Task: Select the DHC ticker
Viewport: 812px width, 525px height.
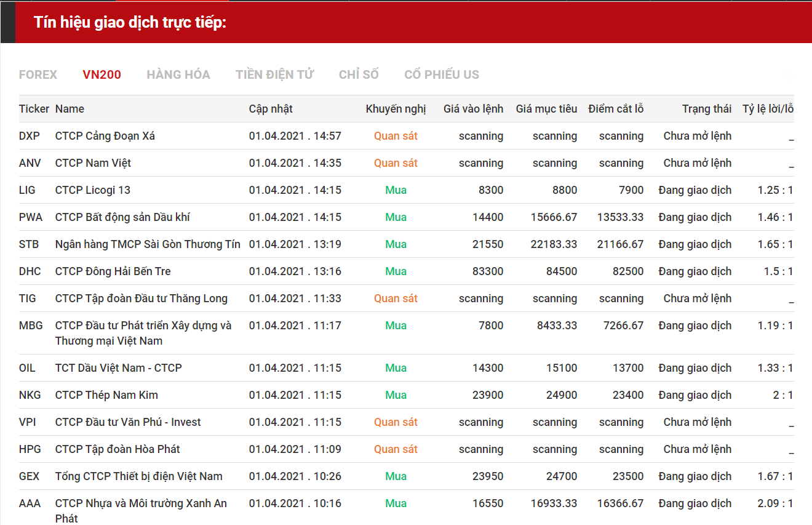Action: [x=30, y=271]
